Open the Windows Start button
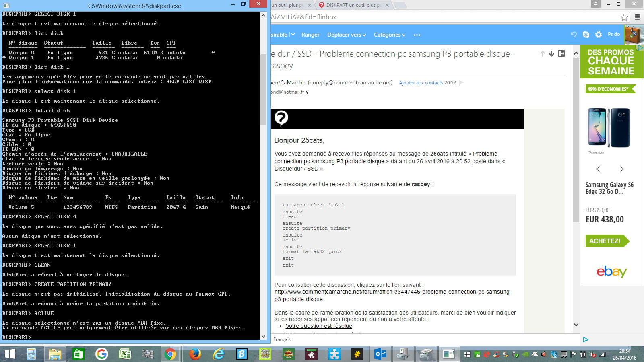 (10, 354)
